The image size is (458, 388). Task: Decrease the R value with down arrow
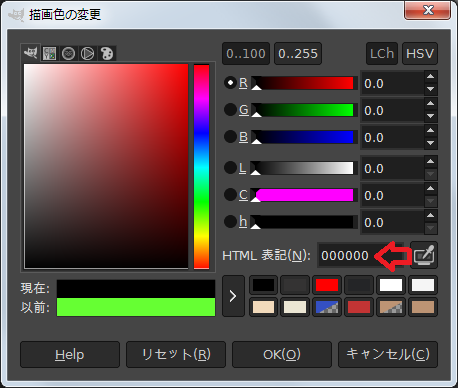(x=430, y=89)
